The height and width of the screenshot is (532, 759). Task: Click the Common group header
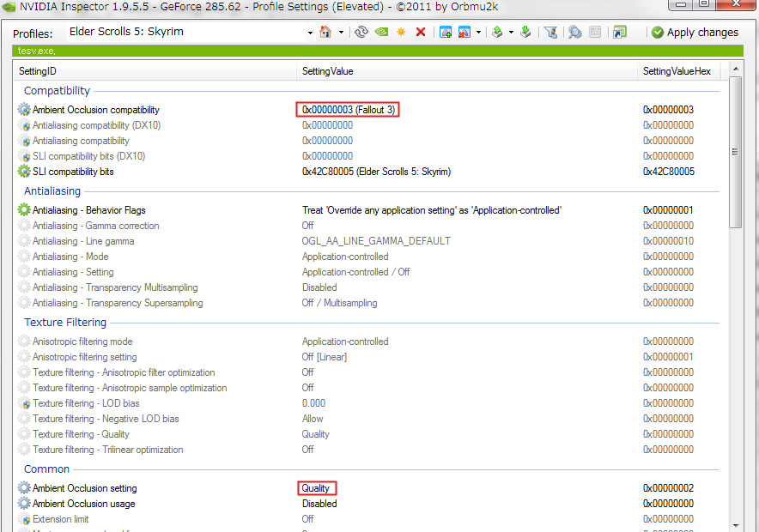pyautogui.click(x=47, y=469)
